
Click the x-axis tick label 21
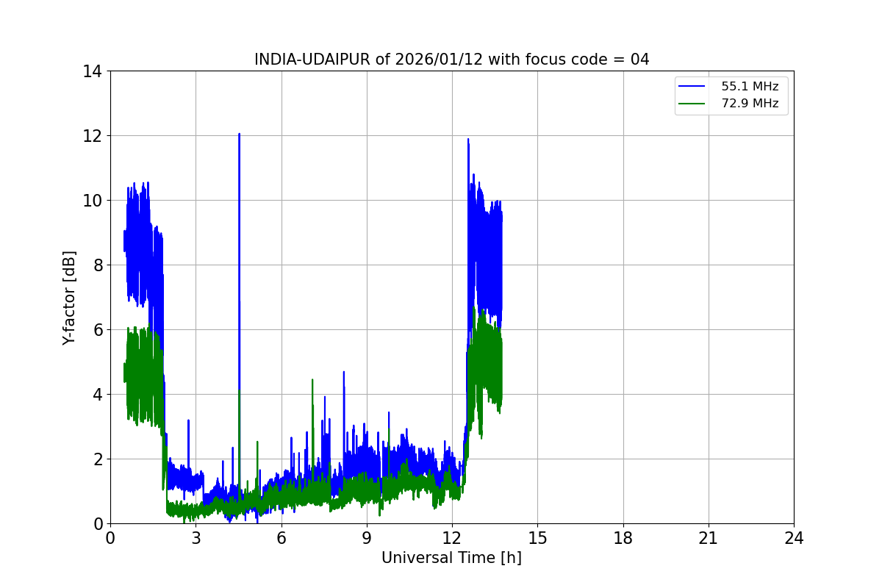[709, 538]
